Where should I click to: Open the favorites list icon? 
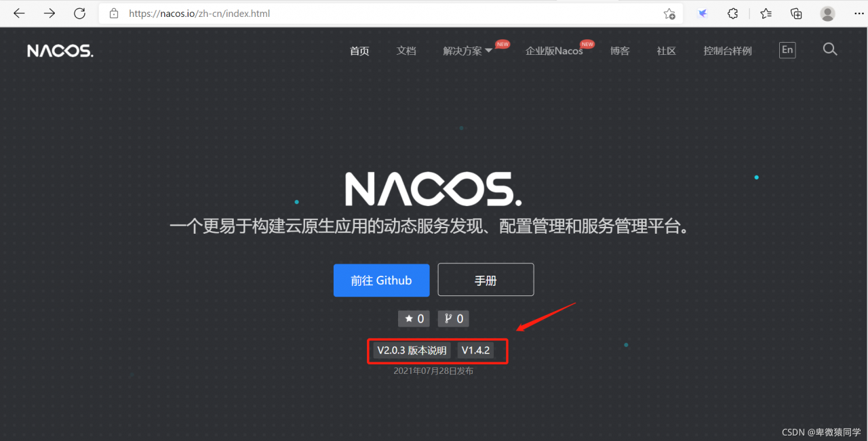766,14
